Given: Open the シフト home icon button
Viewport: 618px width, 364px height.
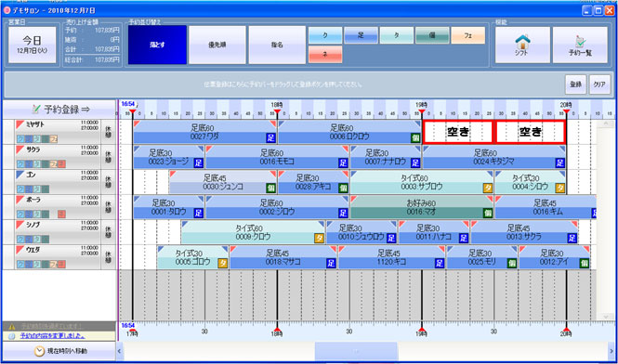Looking at the screenshot, I should click(x=522, y=45).
